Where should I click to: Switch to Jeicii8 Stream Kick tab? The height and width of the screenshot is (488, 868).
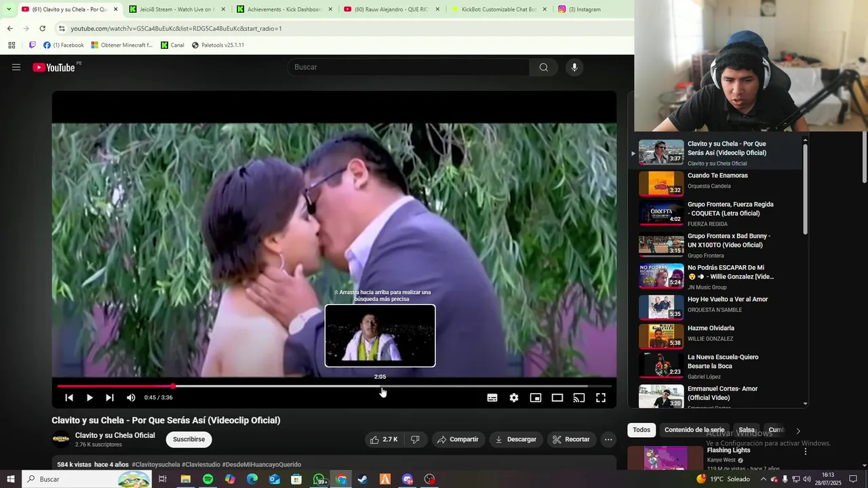click(176, 9)
